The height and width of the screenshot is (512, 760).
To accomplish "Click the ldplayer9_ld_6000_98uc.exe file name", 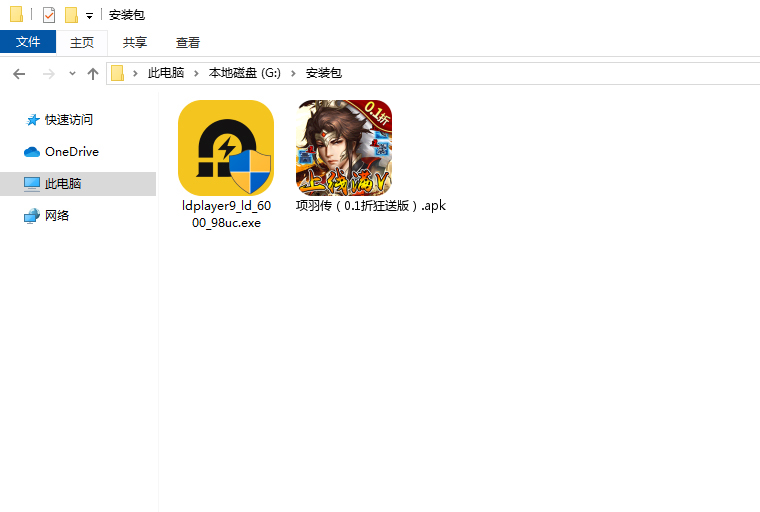I will click(x=226, y=214).
